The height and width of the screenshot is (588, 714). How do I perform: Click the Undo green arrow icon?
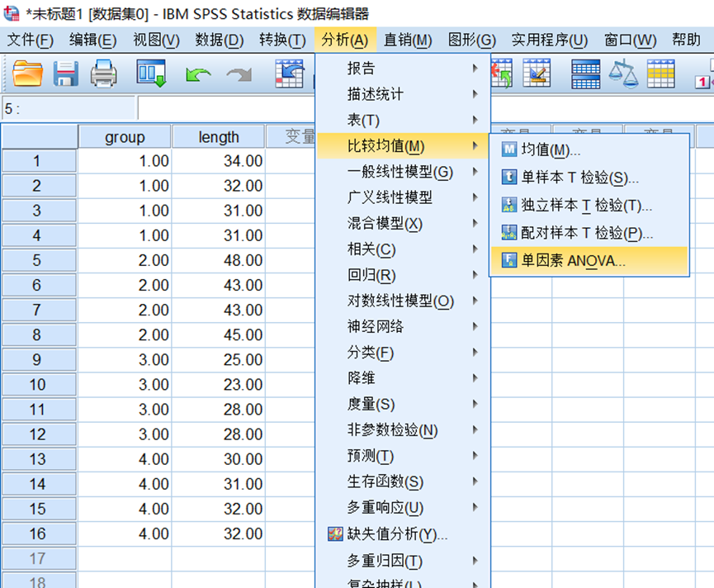click(x=198, y=74)
